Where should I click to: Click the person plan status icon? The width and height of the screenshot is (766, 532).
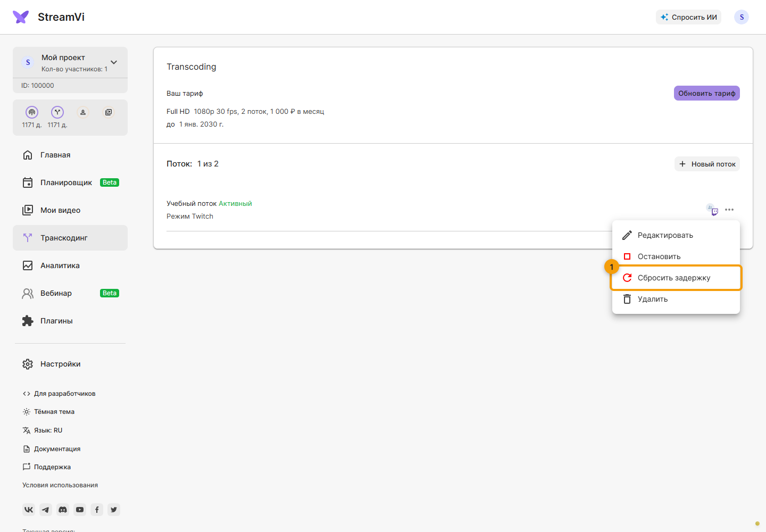[83, 112]
